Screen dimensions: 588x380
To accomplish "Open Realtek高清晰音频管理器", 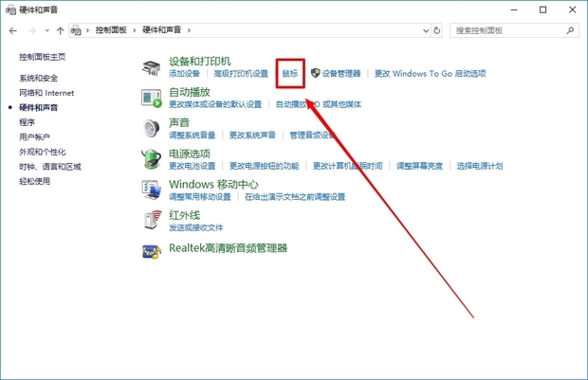I will coord(228,247).
